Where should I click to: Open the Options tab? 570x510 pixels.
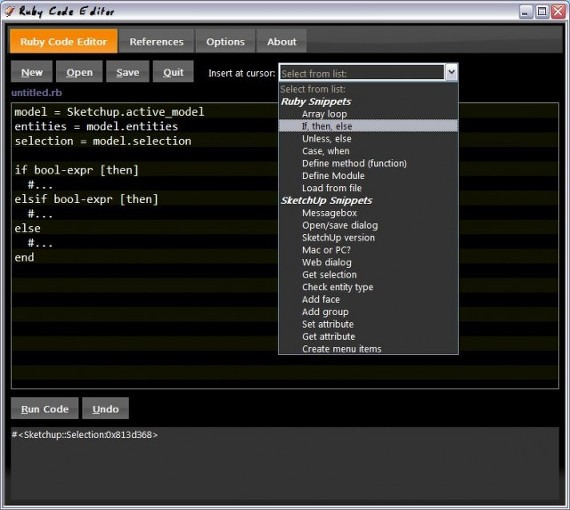tap(225, 41)
